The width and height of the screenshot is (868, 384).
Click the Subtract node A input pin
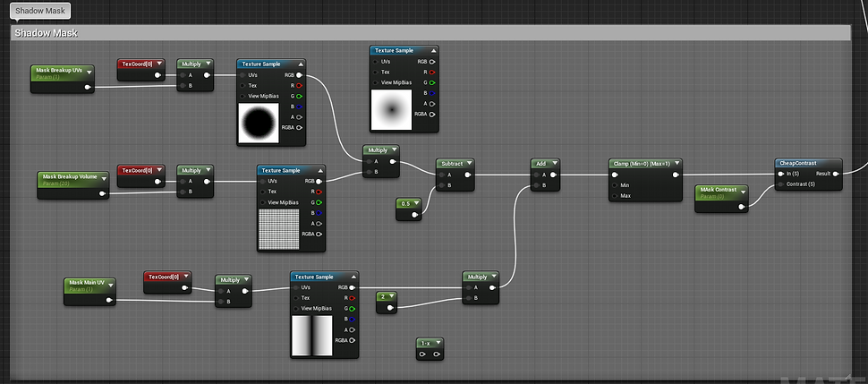pyautogui.click(x=442, y=175)
